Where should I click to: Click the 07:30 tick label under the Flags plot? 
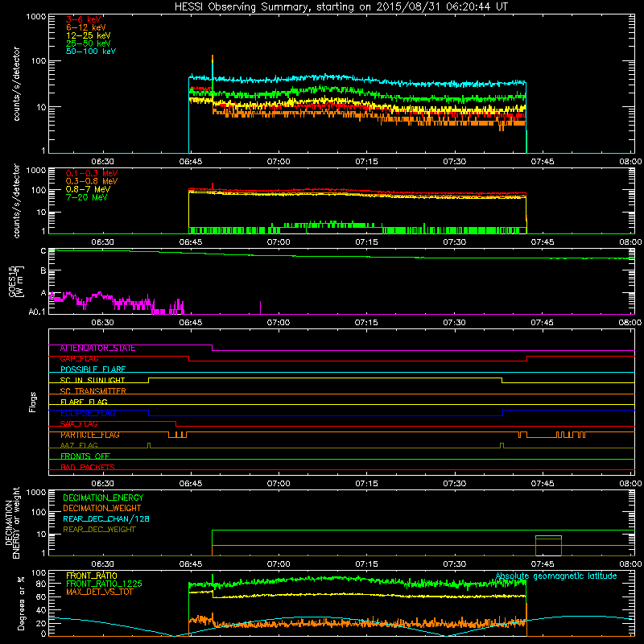[x=454, y=484]
